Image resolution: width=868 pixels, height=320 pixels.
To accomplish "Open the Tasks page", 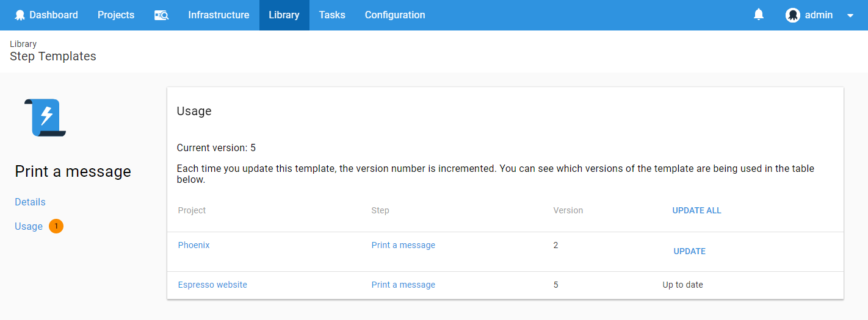I will tap(332, 15).
